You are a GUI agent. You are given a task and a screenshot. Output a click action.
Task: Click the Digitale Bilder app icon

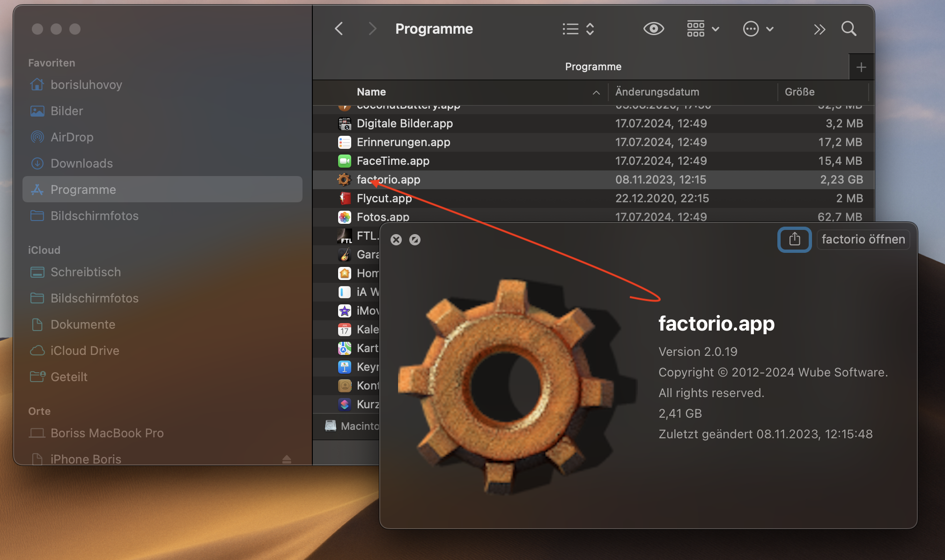pos(345,124)
